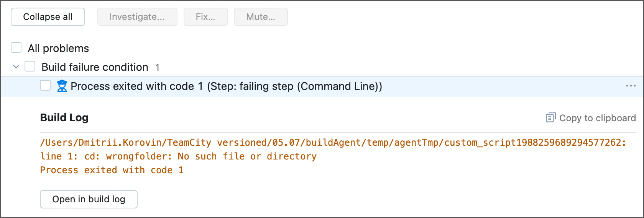Open the Investigate... dialog
Image resolution: width=644 pixels, height=218 pixels.
pyautogui.click(x=137, y=17)
